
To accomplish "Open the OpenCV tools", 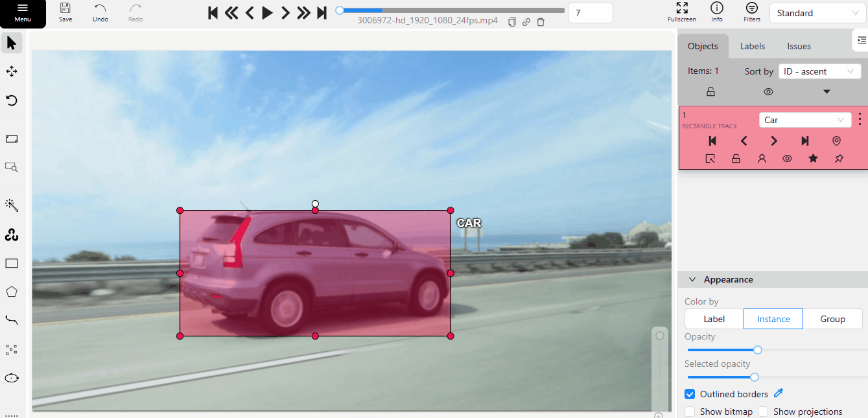I will tap(12, 235).
